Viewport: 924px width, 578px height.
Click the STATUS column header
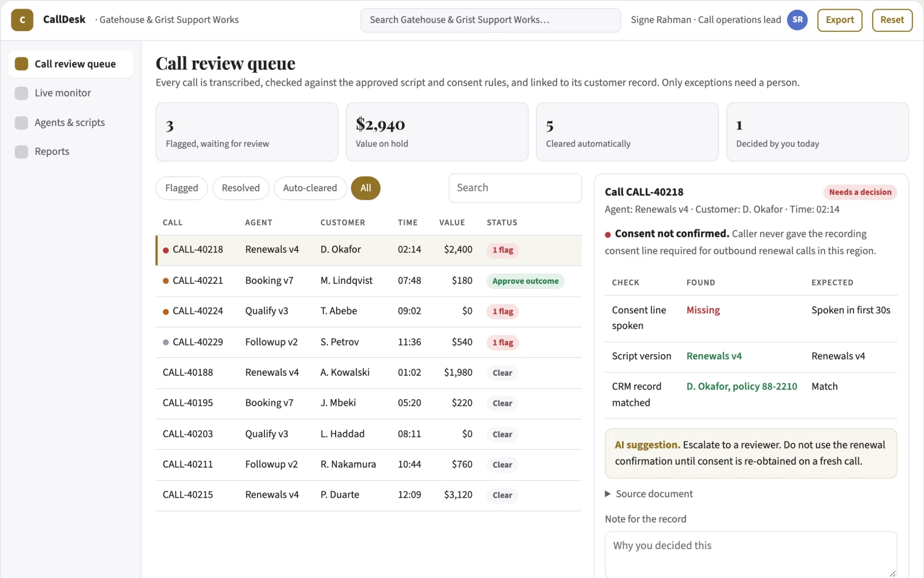[502, 223]
